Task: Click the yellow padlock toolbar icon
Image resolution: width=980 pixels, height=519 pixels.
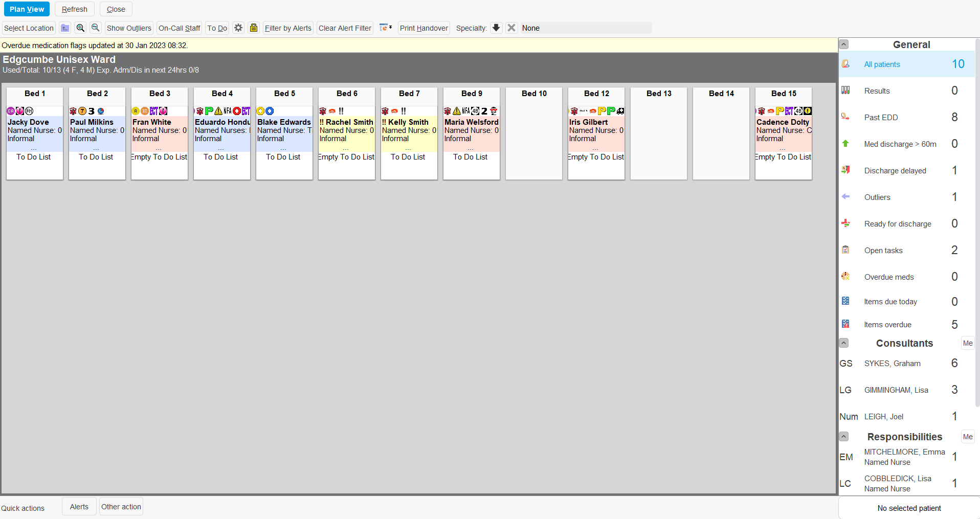Action: coord(254,28)
